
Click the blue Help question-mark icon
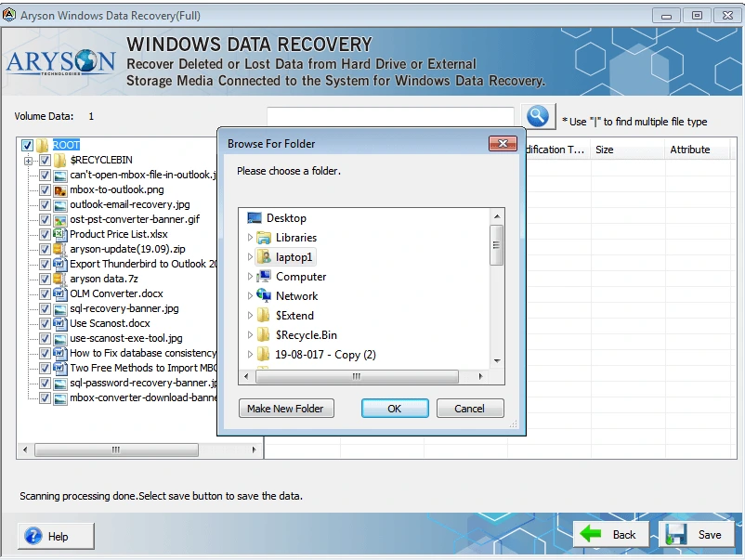click(33, 536)
